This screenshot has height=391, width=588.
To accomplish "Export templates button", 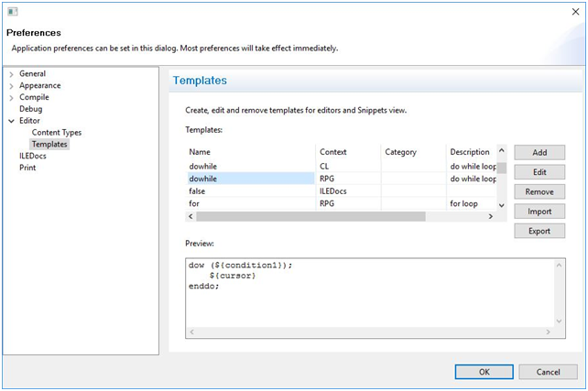I will click(x=539, y=231).
